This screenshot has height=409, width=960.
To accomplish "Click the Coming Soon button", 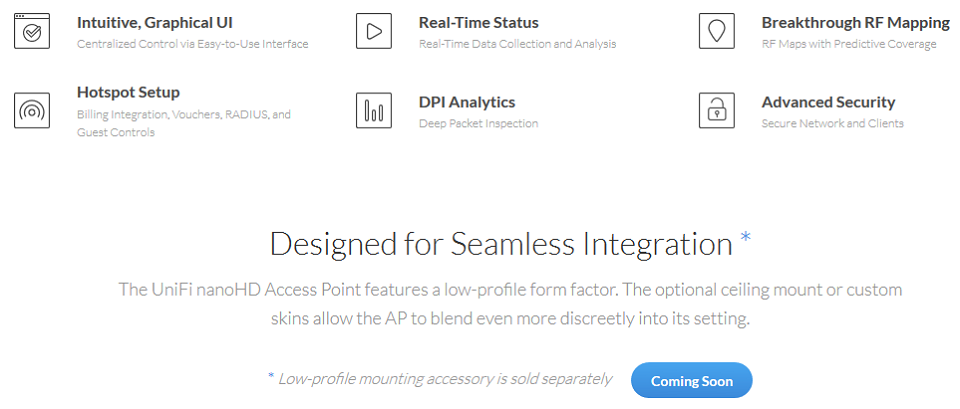I will tap(691, 380).
